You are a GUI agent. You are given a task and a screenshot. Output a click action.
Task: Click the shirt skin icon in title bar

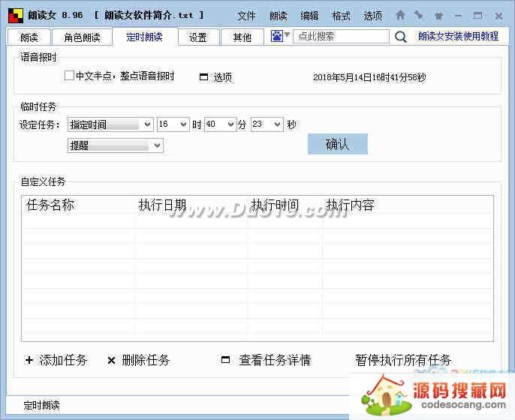pyautogui.click(x=438, y=15)
